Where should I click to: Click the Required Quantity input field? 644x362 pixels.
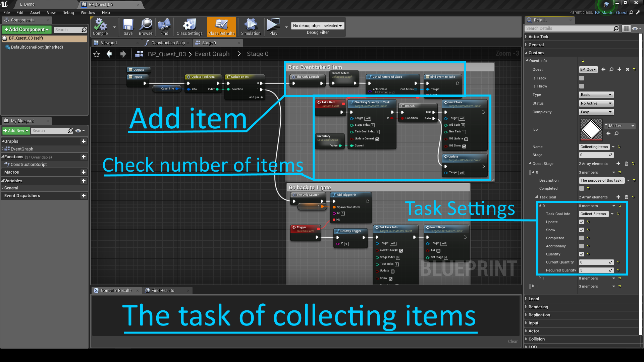click(594, 270)
